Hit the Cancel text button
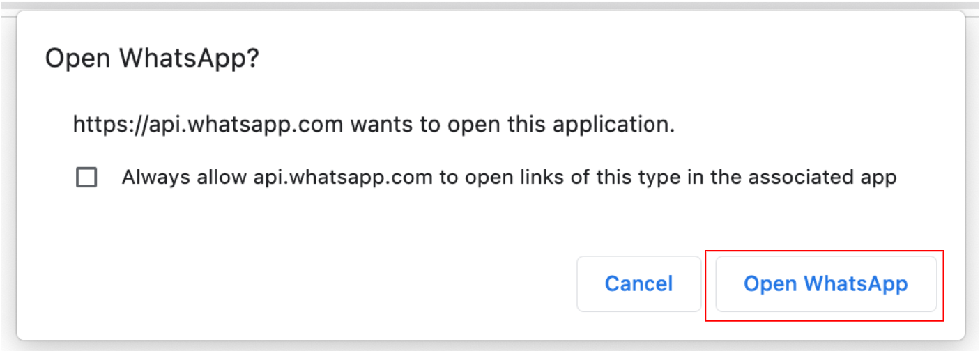 (x=638, y=283)
